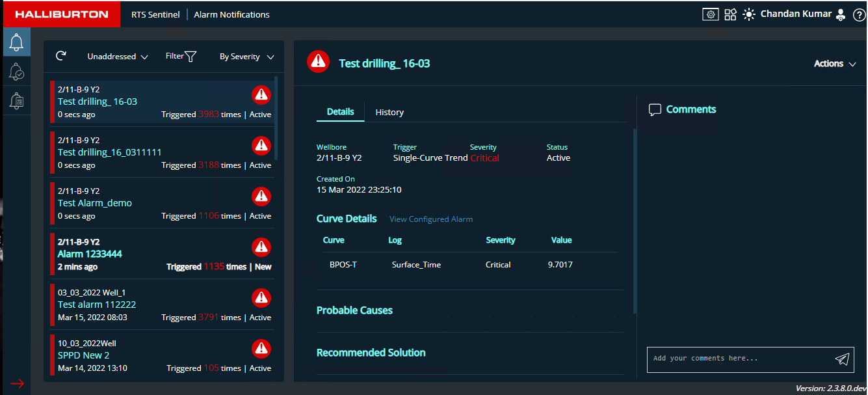Expand the Actions dropdown menu
This screenshot has width=868, height=395.
coord(835,64)
